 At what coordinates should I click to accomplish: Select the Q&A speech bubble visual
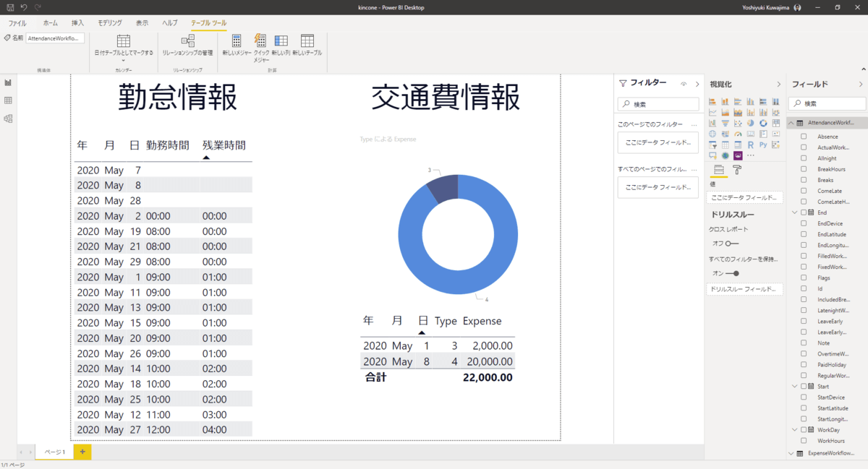(712, 155)
